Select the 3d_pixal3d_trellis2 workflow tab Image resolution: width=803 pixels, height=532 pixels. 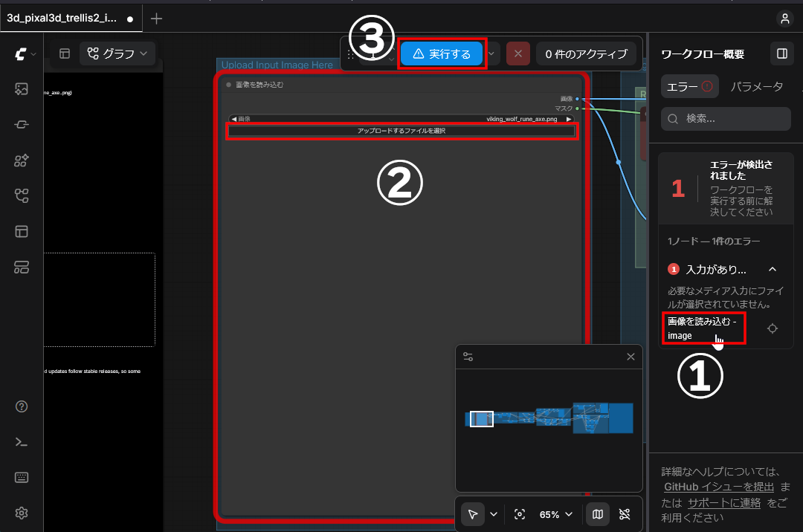tap(71, 19)
